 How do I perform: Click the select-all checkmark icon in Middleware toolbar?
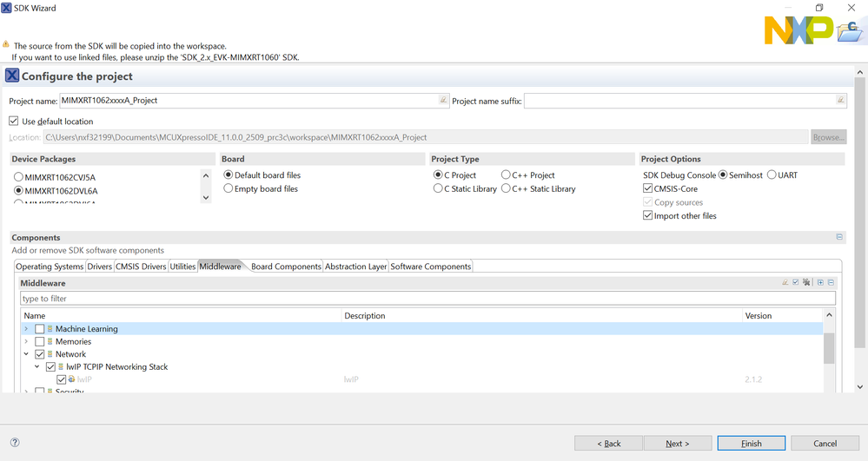(796, 282)
